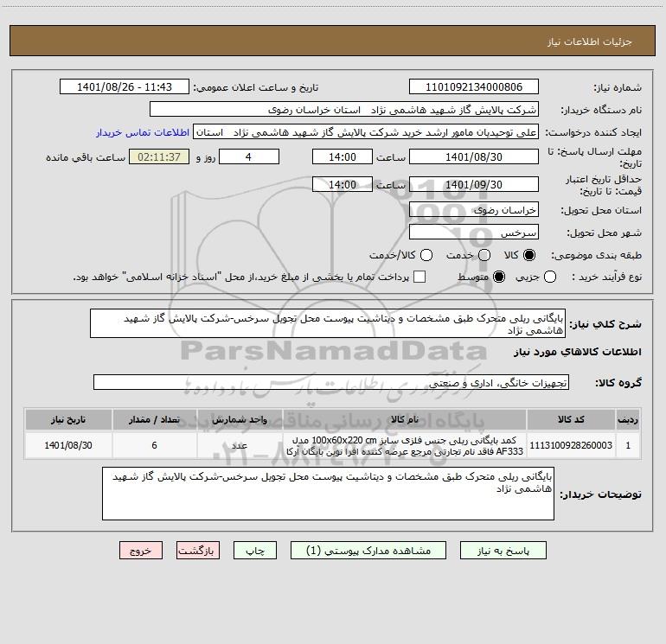Select the کالا radio button
This screenshot has height=644, width=666.
tap(529, 255)
